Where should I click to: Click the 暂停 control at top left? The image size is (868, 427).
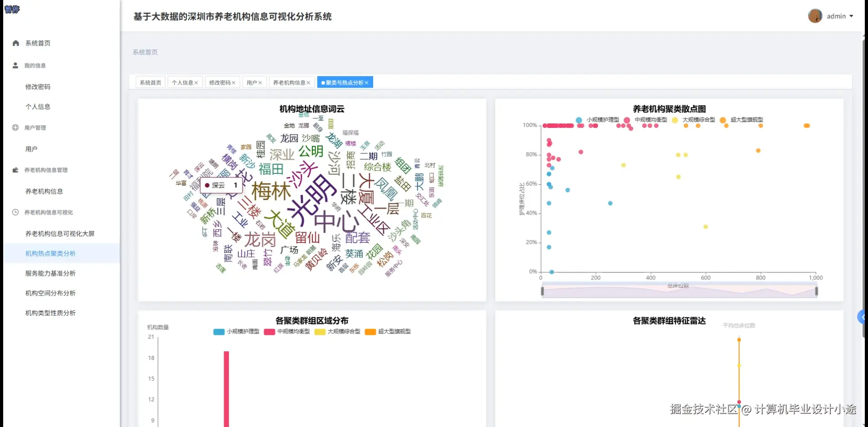[x=12, y=9]
